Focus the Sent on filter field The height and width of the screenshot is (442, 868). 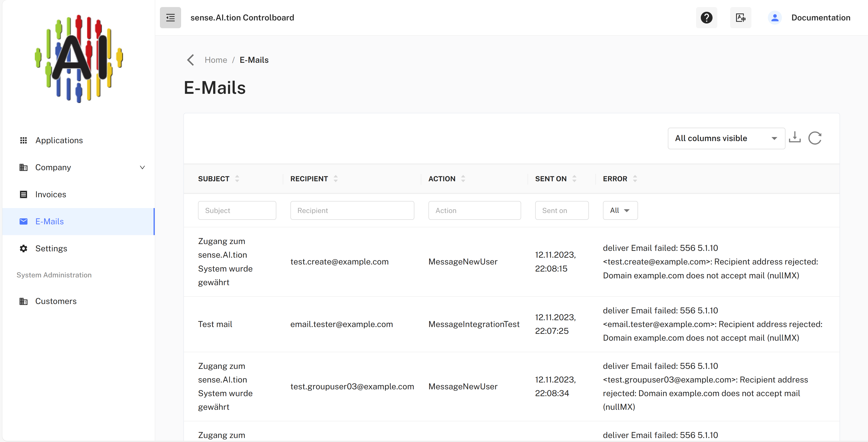562,210
